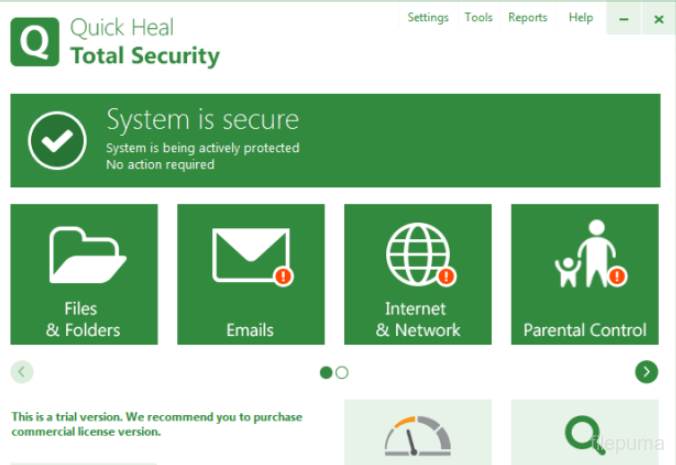Open the Help menu
The height and width of the screenshot is (465, 676).
click(x=580, y=18)
